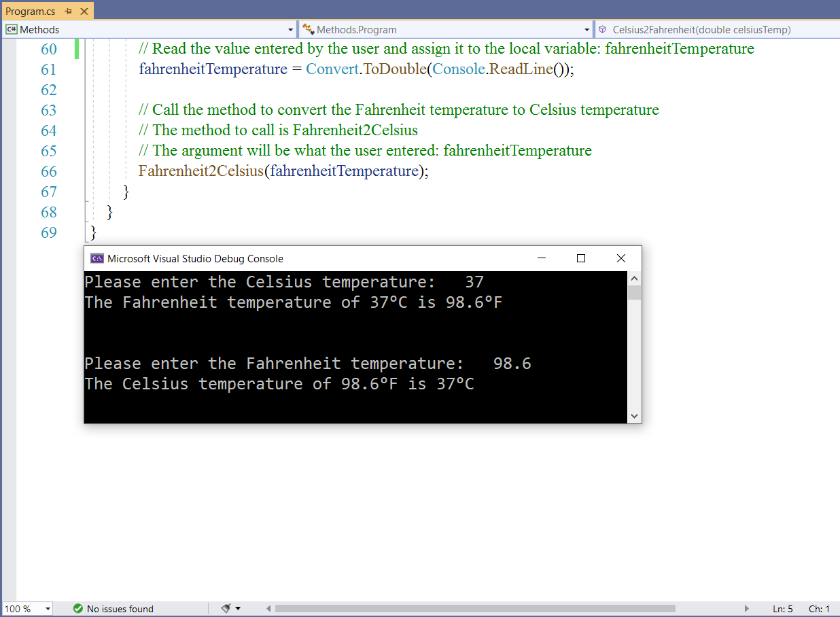The image size is (840, 617).
Task: Click the comment on line 65
Action: click(x=365, y=151)
